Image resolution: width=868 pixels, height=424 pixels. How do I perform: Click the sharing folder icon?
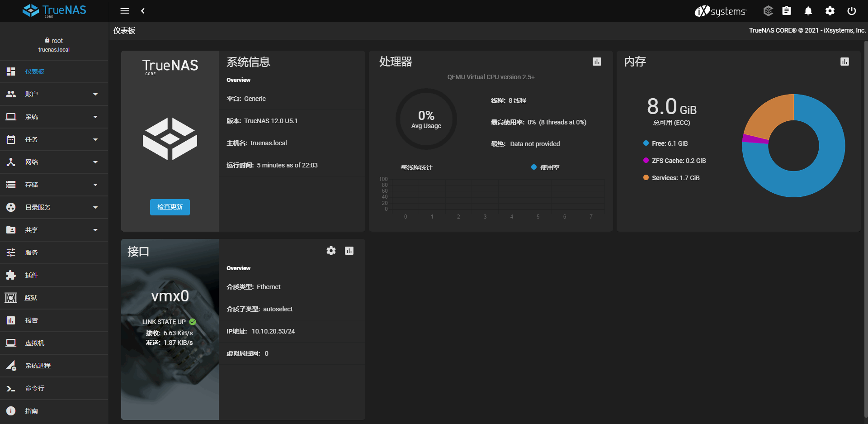pos(11,230)
